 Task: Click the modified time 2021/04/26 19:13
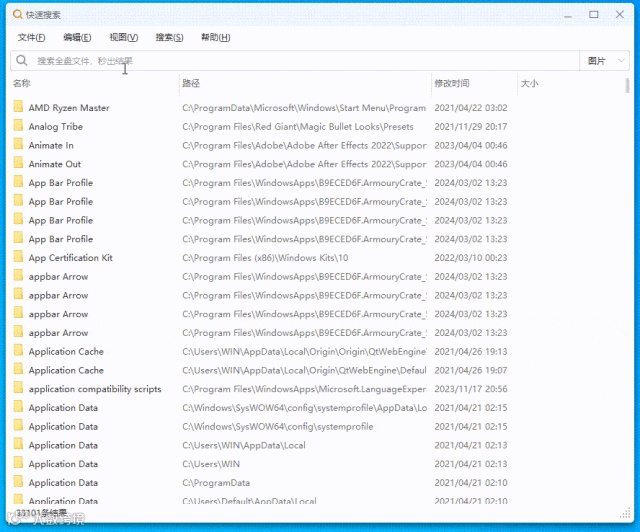[471, 351]
